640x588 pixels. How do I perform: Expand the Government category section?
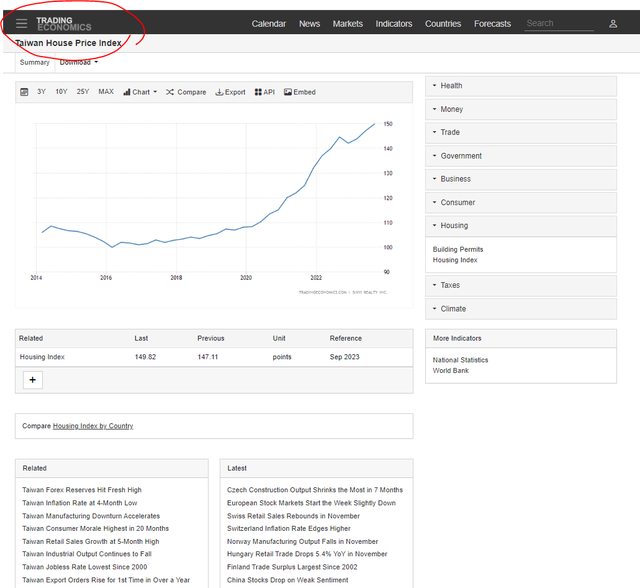pyautogui.click(x=520, y=156)
